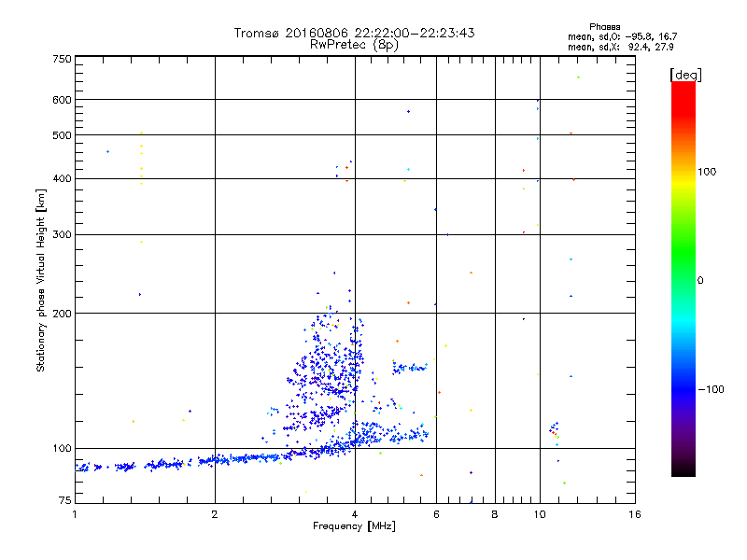
Task: Click the y-axis label '100'
Action: click(62, 448)
